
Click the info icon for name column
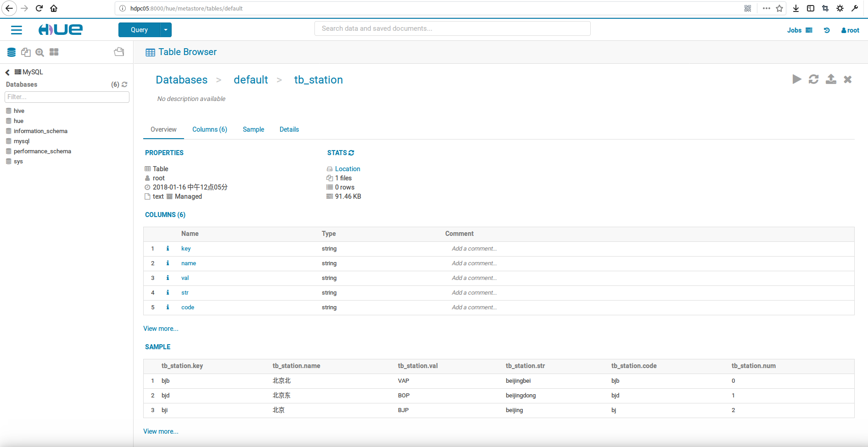(168, 263)
